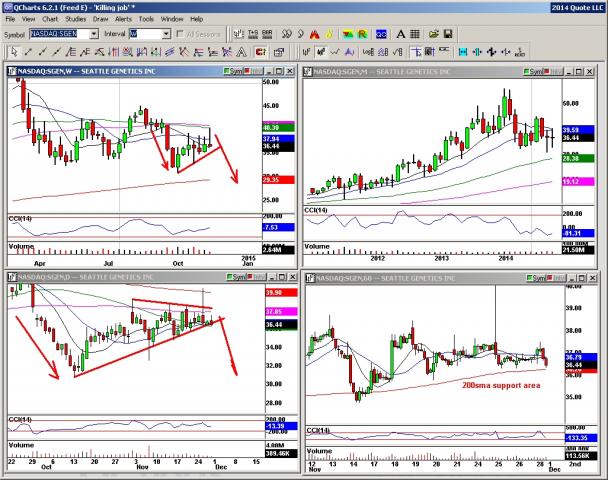Toggle Sym indicator in daily chart title
The height and width of the screenshot is (480, 608).
[x=236, y=277]
